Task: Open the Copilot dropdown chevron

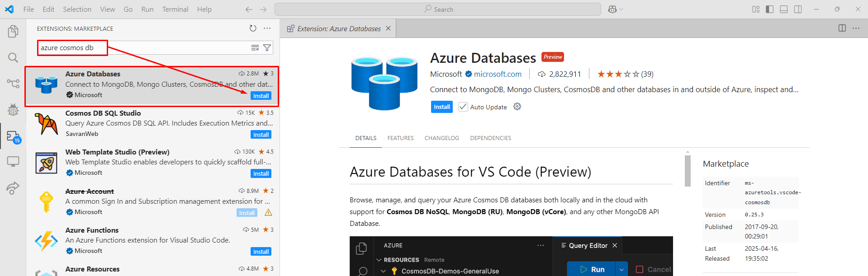Action: click(621, 9)
